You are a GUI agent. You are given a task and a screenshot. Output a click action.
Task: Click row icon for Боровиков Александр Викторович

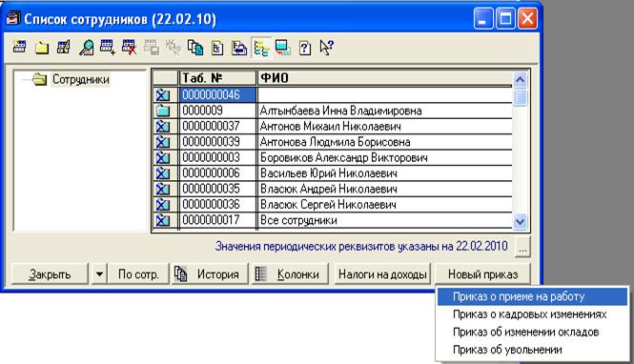tap(162, 157)
